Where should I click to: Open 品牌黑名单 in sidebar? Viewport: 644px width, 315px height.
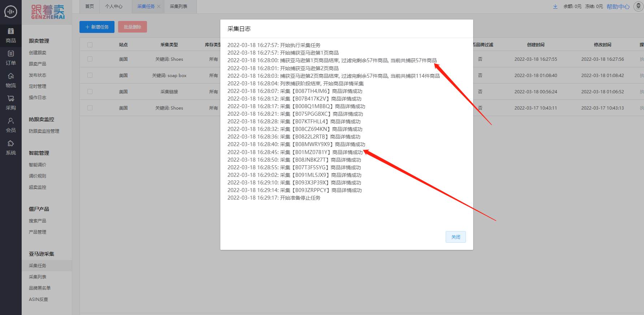40,288
